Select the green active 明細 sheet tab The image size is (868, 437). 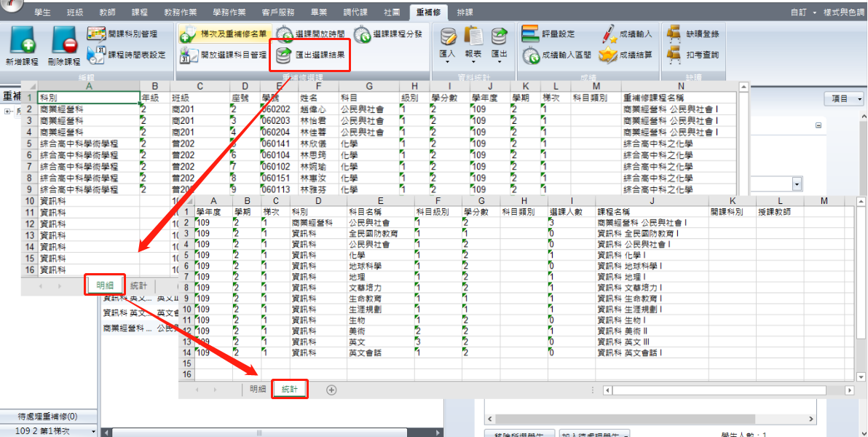tap(105, 286)
